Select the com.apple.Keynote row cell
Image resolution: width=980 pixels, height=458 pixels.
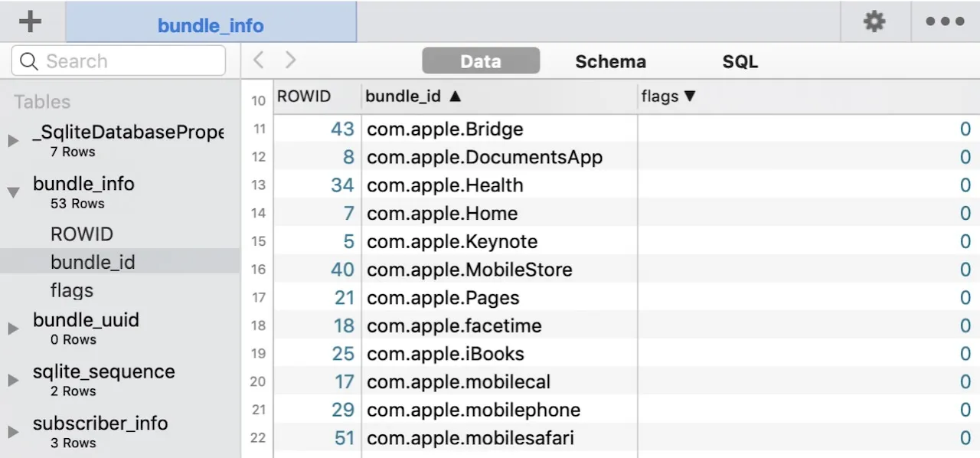(x=452, y=242)
